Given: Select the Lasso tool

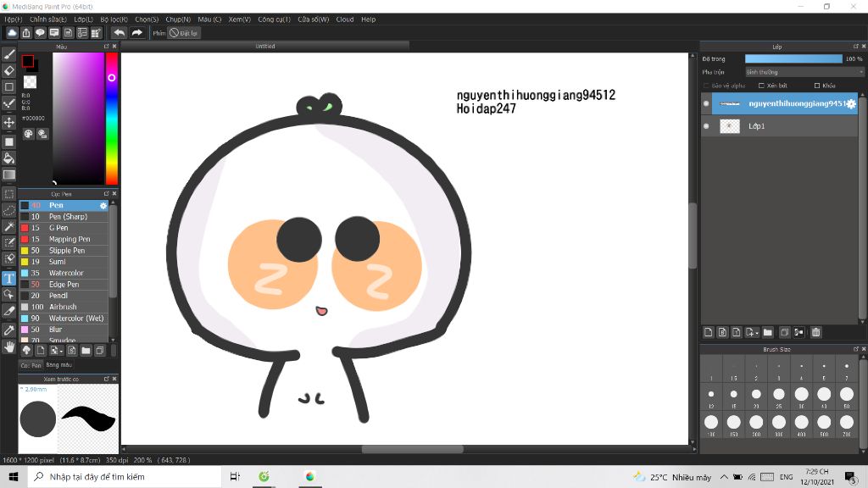Looking at the screenshot, I should pyautogui.click(x=8, y=210).
